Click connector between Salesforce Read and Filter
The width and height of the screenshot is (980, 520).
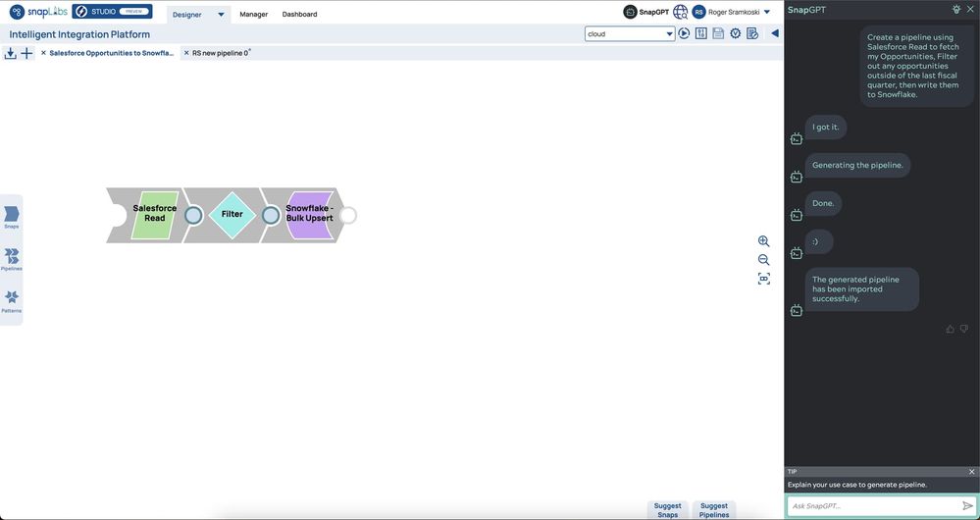(194, 216)
